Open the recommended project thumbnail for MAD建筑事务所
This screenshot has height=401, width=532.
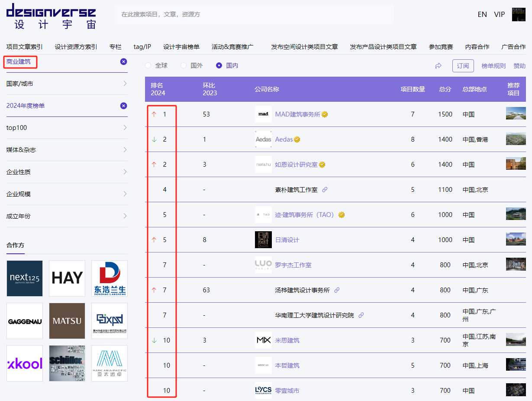516,113
